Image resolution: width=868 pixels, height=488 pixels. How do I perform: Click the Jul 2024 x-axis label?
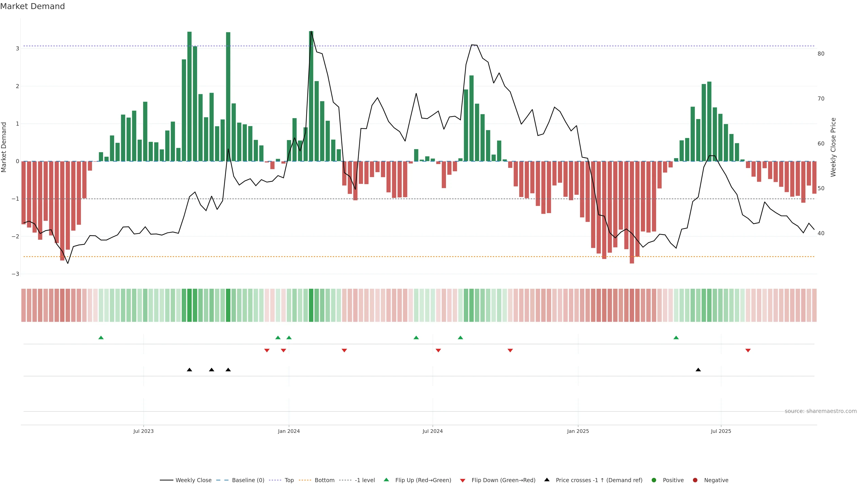coord(433,431)
